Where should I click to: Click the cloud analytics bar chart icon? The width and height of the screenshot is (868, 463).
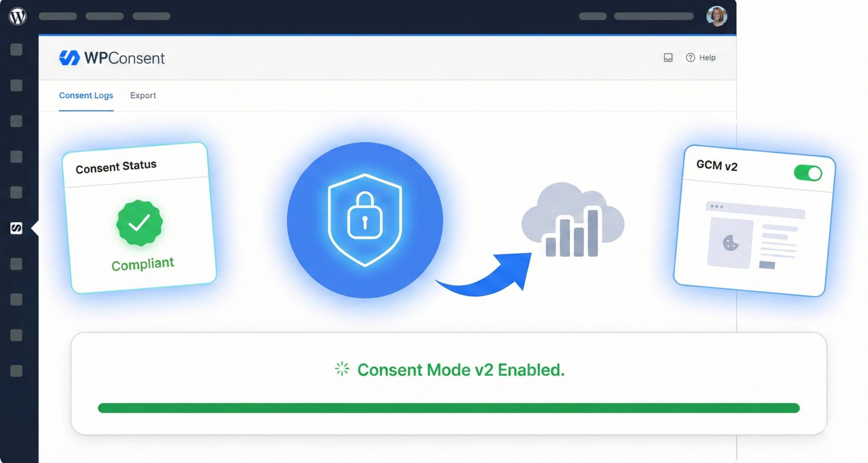coord(573,219)
